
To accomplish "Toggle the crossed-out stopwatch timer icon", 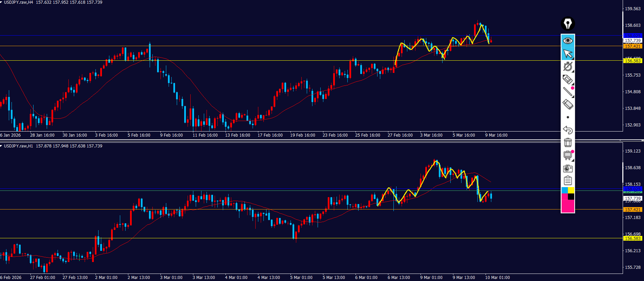I will click(x=567, y=66).
